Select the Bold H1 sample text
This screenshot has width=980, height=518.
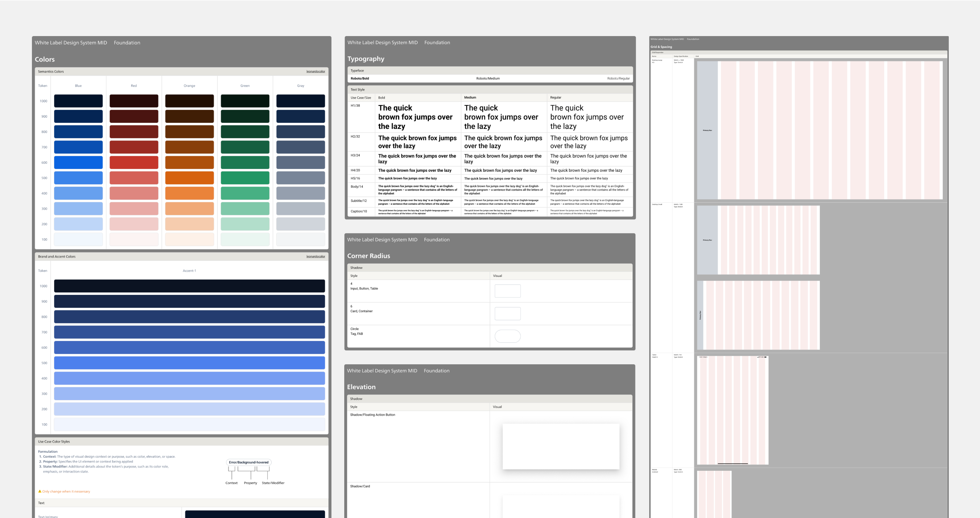(415, 117)
